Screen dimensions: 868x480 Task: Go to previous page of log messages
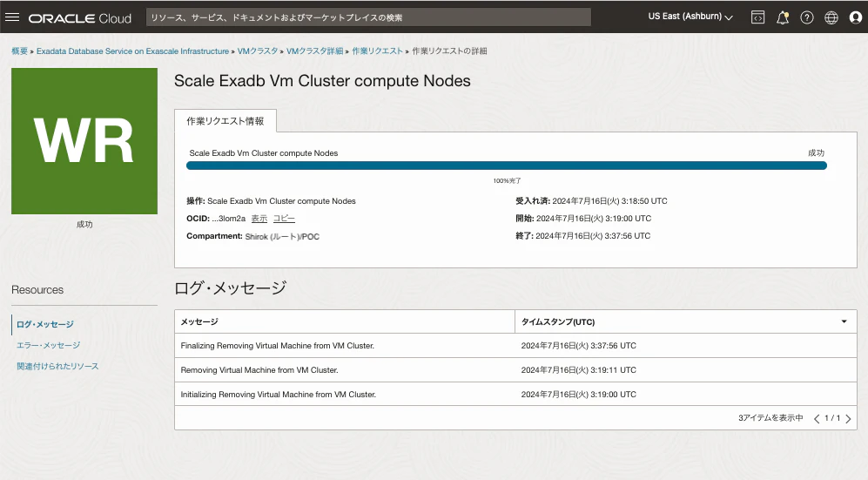pyautogui.click(x=817, y=418)
